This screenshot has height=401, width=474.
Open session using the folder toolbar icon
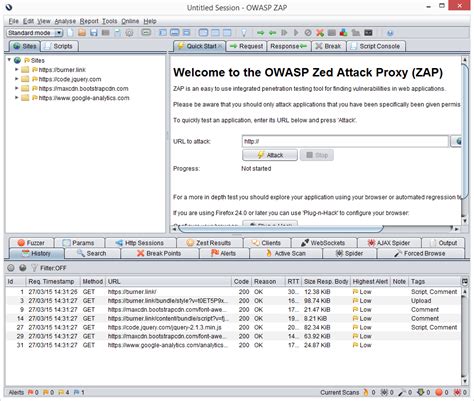(x=82, y=33)
